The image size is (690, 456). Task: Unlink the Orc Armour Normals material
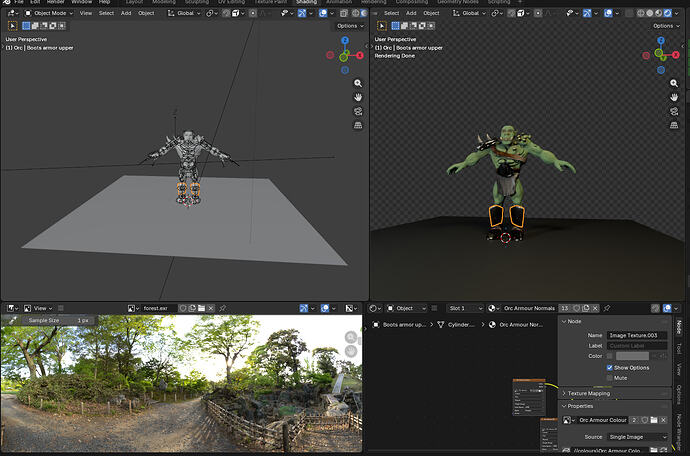[595, 308]
